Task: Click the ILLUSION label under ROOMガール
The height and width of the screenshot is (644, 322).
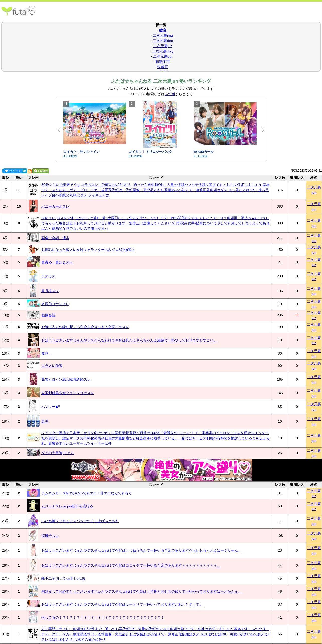Action: (201, 156)
